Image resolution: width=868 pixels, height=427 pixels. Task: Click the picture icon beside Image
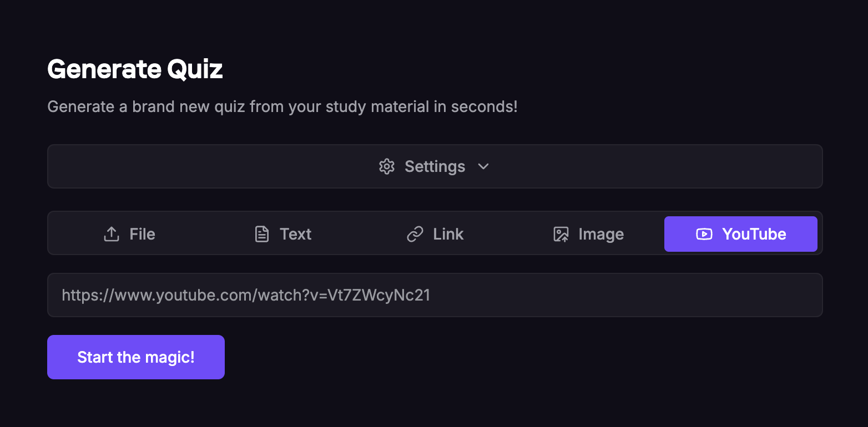(561, 234)
